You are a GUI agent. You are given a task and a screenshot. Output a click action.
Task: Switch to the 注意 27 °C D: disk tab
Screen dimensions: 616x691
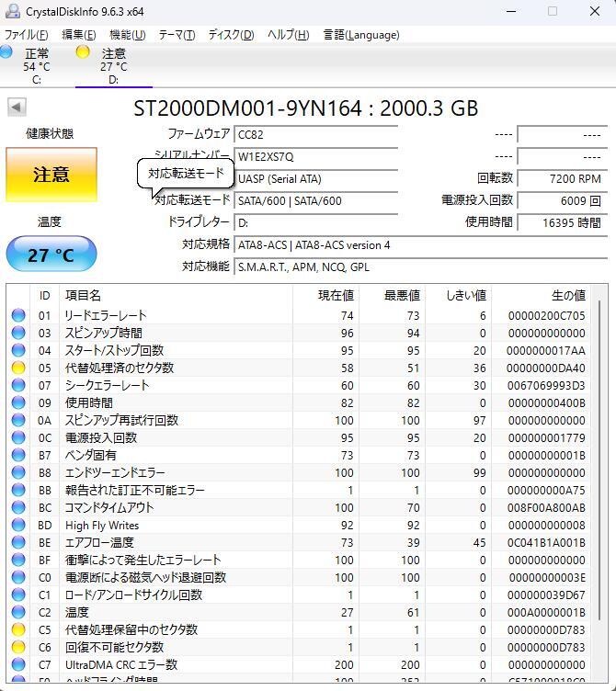pyautogui.click(x=114, y=65)
